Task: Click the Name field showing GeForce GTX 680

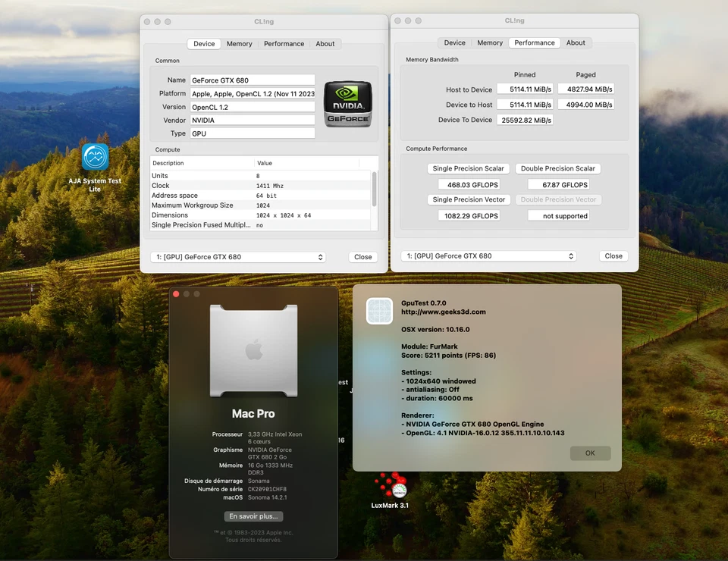Action: coord(252,79)
